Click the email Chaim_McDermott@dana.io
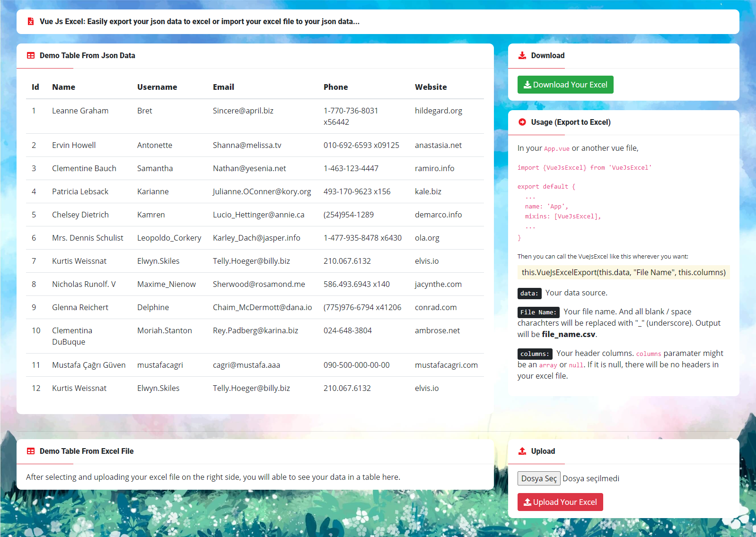Screen dimensions: 756x537 pyautogui.click(x=263, y=307)
